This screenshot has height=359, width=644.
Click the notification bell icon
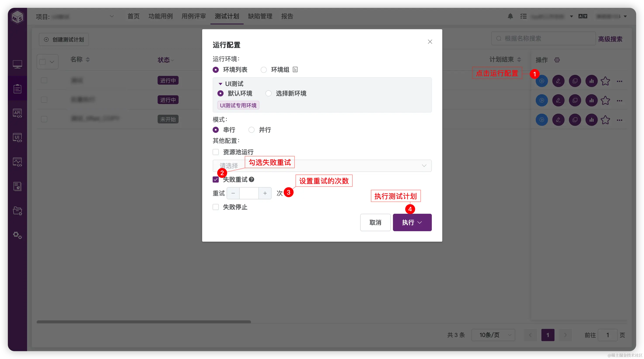tap(510, 16)
